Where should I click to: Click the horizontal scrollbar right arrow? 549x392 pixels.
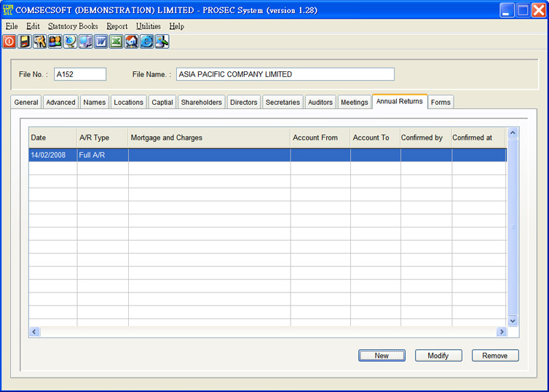click(x=501, y=332)
